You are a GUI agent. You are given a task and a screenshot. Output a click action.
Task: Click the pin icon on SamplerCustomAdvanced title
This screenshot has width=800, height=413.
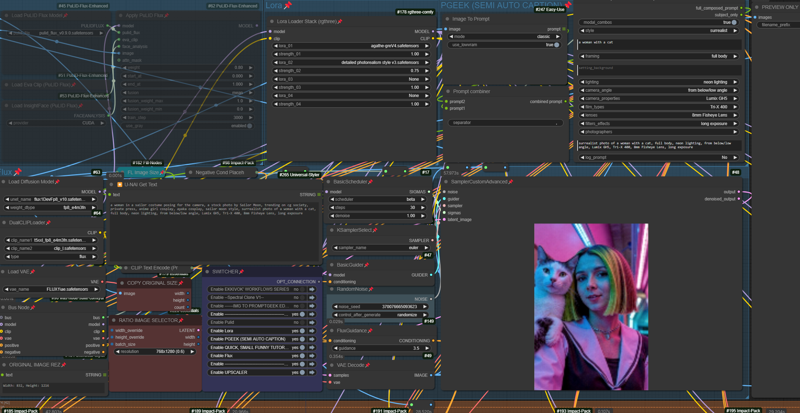tap(510, 182)
